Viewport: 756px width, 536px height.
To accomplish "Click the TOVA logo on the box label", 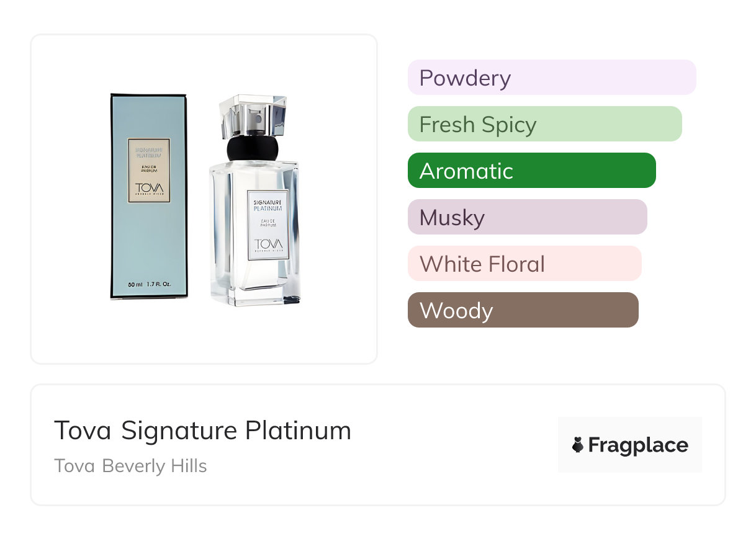I will [x=149, y=188].
